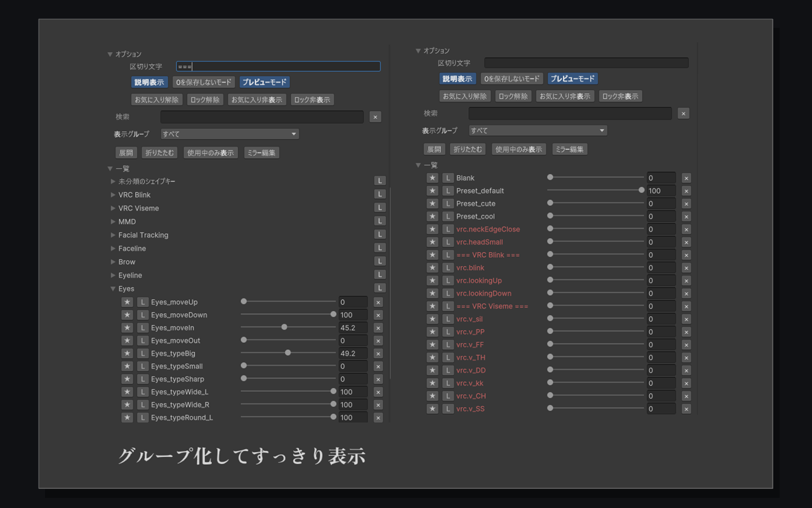Viewport: 812px width, 508px height.
Task: Click お気に入り解除 in the right panel
Action: [465, 97]
